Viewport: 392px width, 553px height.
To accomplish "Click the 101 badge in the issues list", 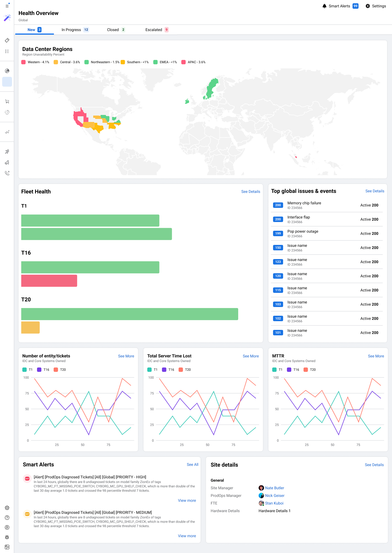I will click(x=278, y=333).
